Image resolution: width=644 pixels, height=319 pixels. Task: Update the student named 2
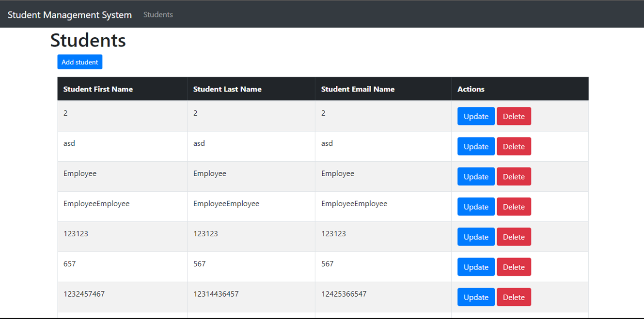tap(476, 116)
